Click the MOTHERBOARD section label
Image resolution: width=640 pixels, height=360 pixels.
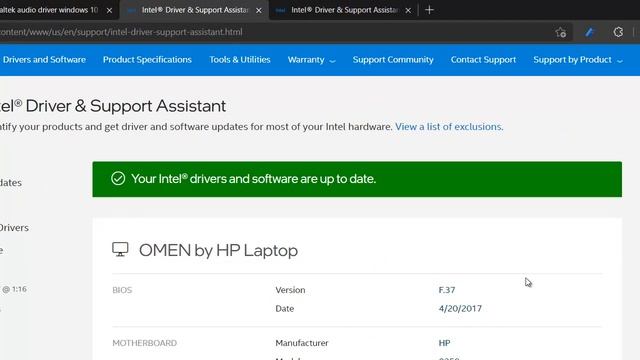tap(144, 343)
